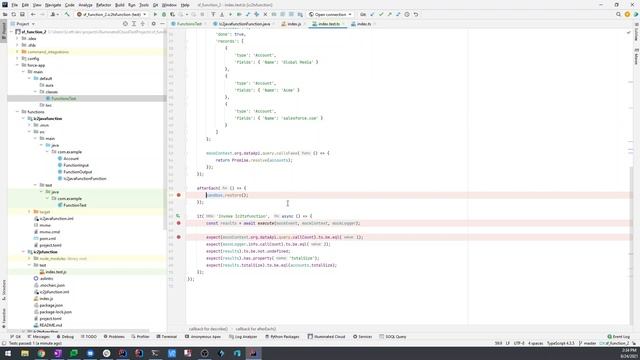Click the Git commit checkmark icon
This screenshot has width=640, height=360.
381,14
